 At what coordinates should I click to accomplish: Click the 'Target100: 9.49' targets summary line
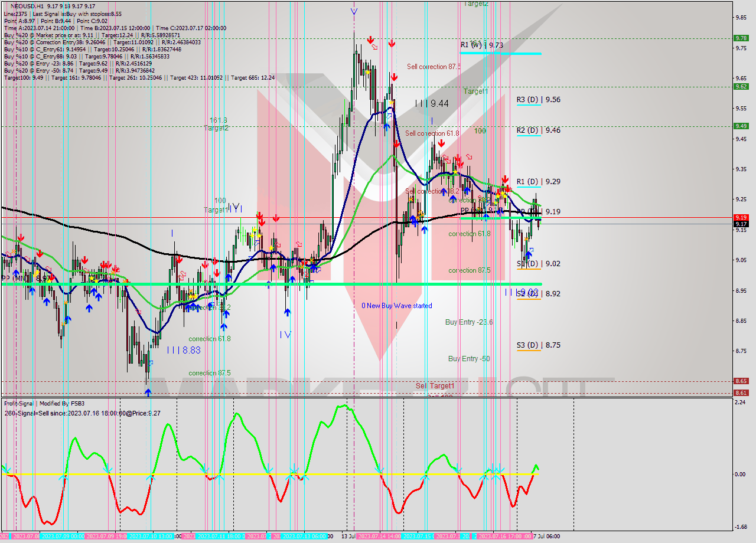139,77
